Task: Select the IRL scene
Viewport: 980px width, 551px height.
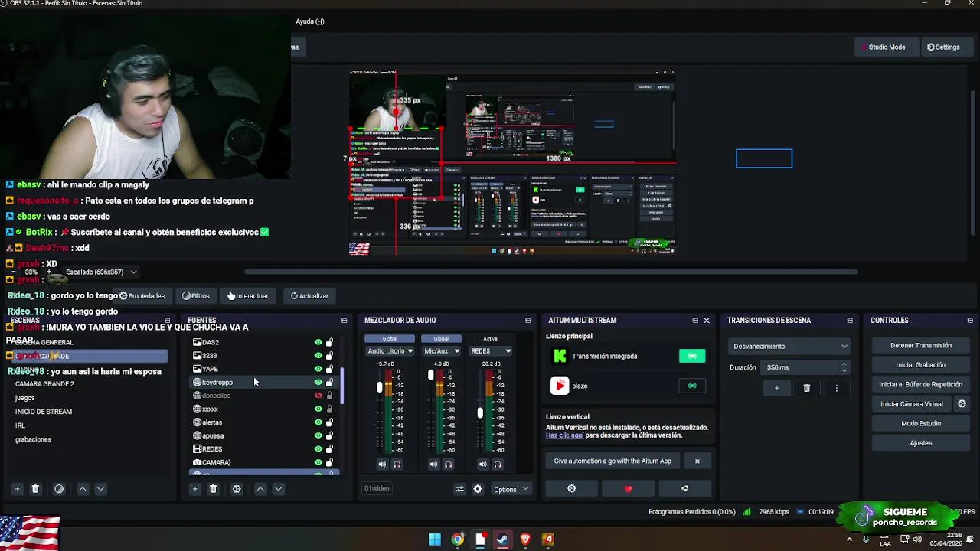Action: point(20,425)
